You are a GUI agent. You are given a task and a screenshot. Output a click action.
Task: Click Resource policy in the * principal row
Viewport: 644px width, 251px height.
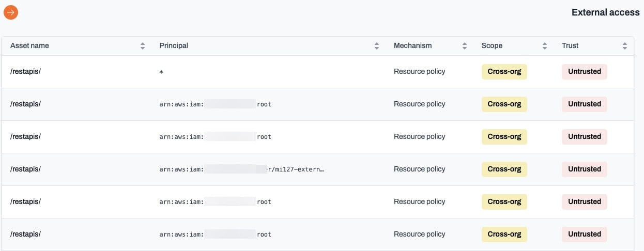[419, 71]
